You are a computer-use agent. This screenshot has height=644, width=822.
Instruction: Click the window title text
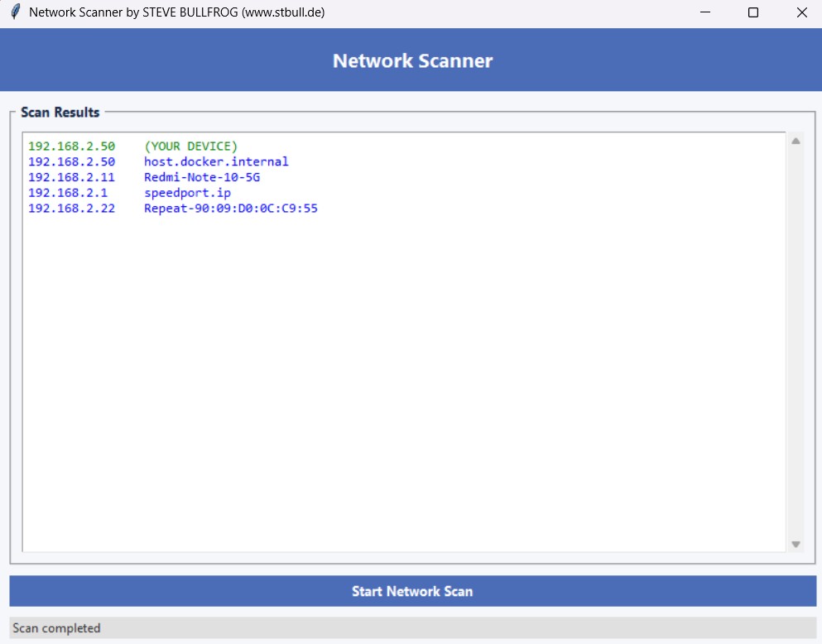tap(178, 12)
